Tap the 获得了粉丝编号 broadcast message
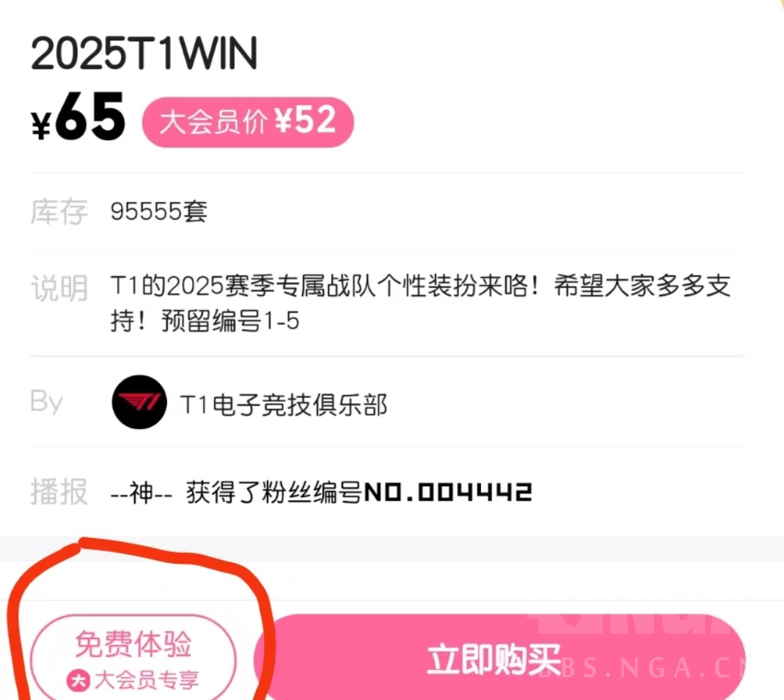Image resolution: width=784 pixels, height=700 pixels. [274, 493]
